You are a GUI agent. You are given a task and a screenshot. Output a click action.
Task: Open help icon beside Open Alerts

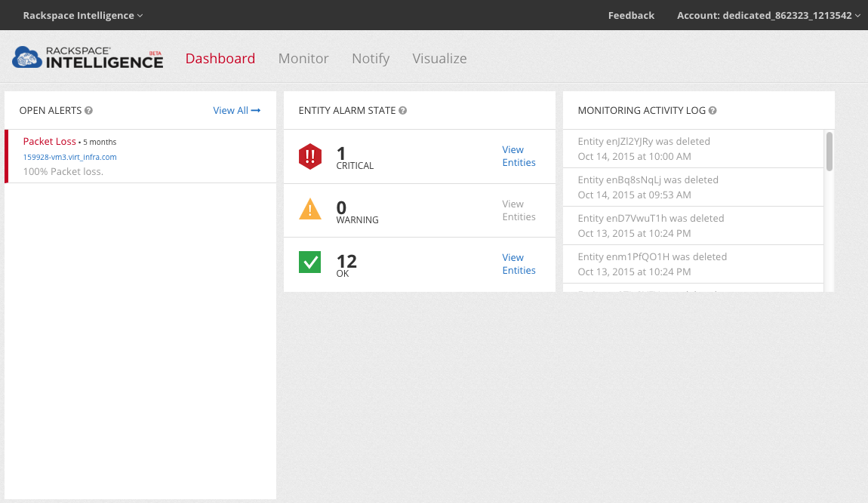point(88,111)
